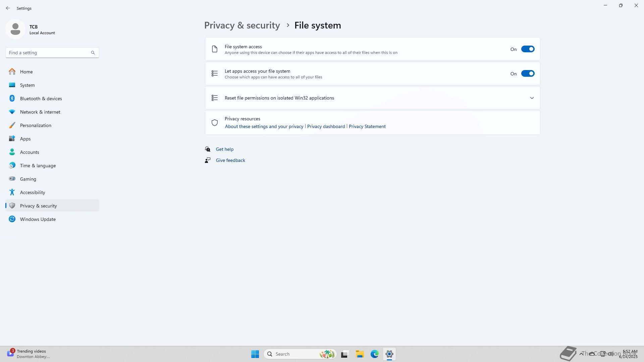Expand Reset file permissions on isolated Win32 applications
This screenshot has width=644, height=362.
click(x=532, y=98)
